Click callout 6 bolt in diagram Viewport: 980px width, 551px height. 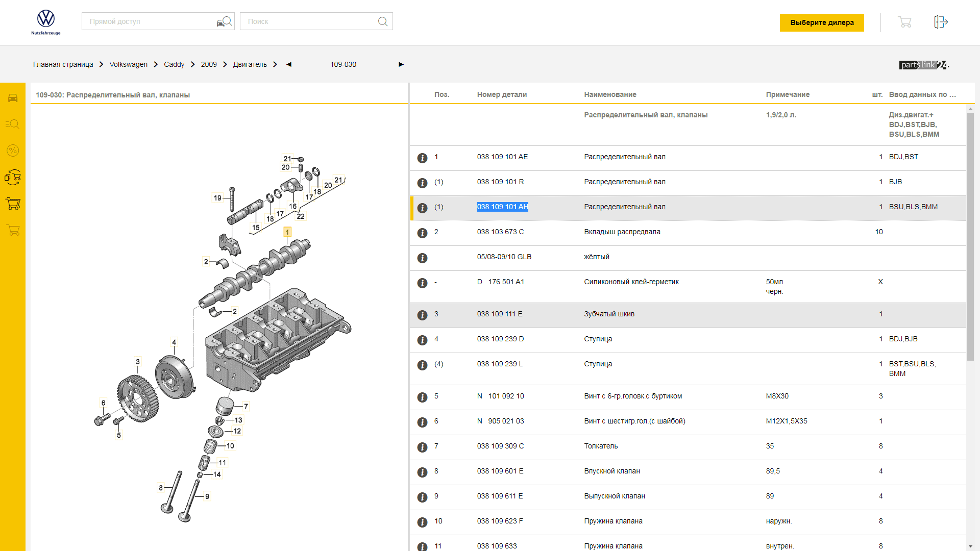[x=103, y=403]
